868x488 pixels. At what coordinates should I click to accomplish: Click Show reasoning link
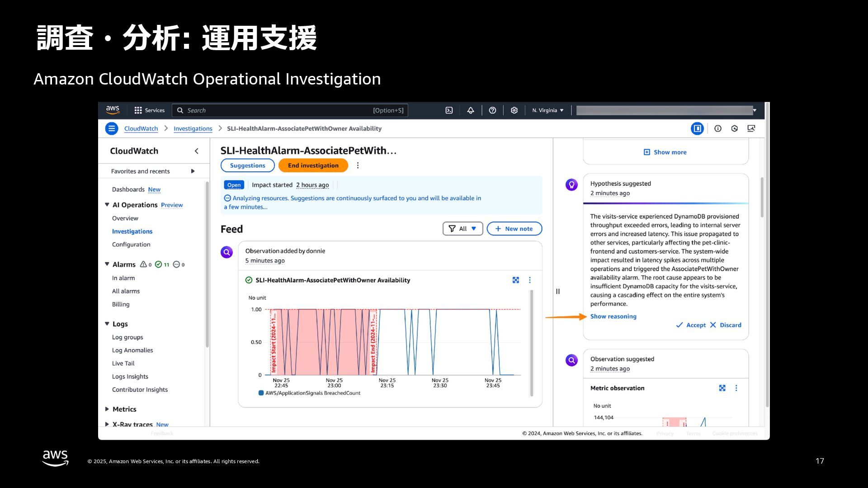coord(613,316)
